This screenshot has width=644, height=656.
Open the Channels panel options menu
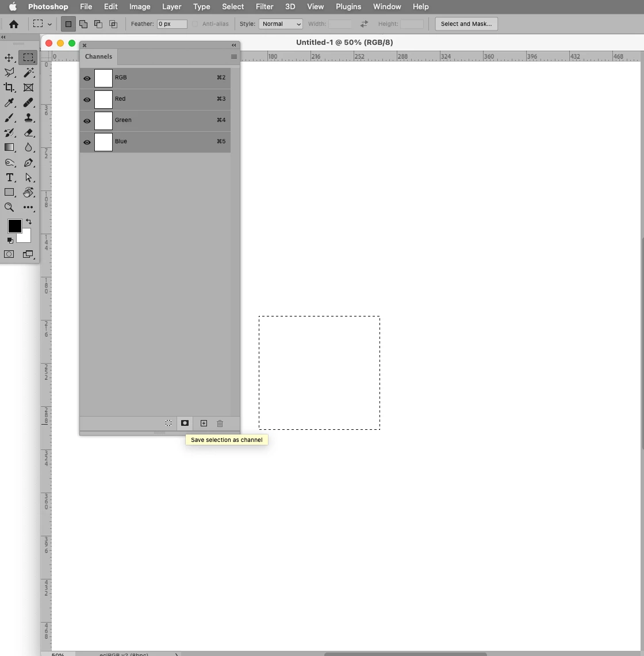(x=234, y=56)
